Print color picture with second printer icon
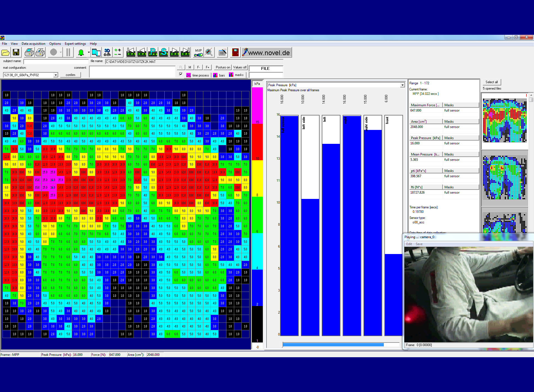The width and height of the screenshot is (534, 392). click(41, 53)
